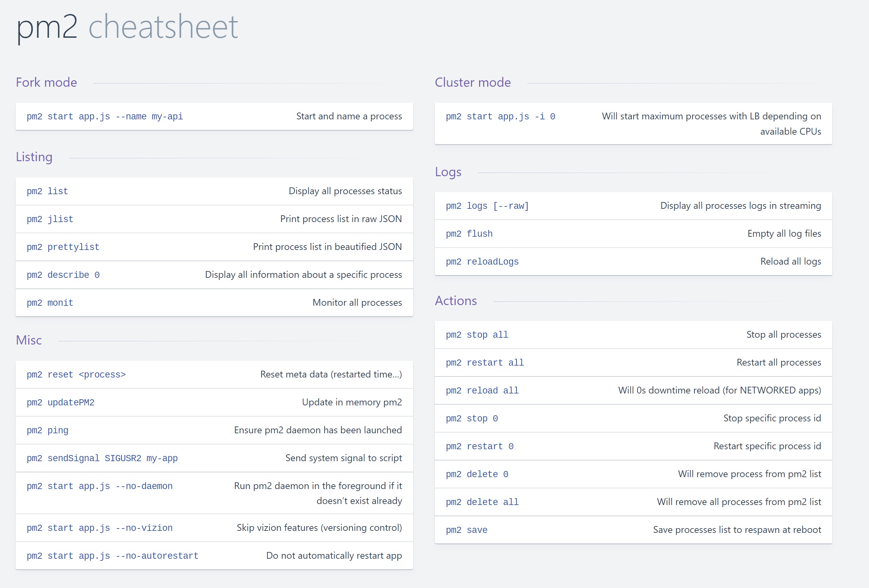The width and height of the screenshot is (869, 588).
Task: Select the 'pm2 updatePM2' command
Action: pos(61,403)
